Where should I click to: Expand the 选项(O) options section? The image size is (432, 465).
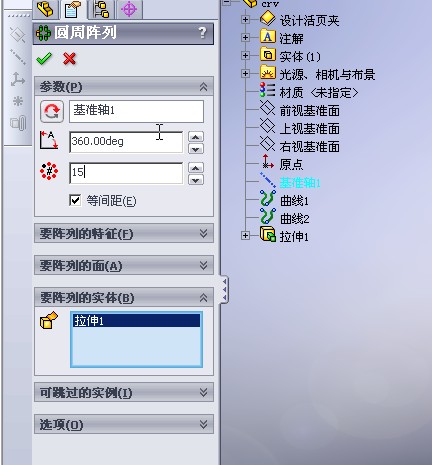(x=124, y=424)
